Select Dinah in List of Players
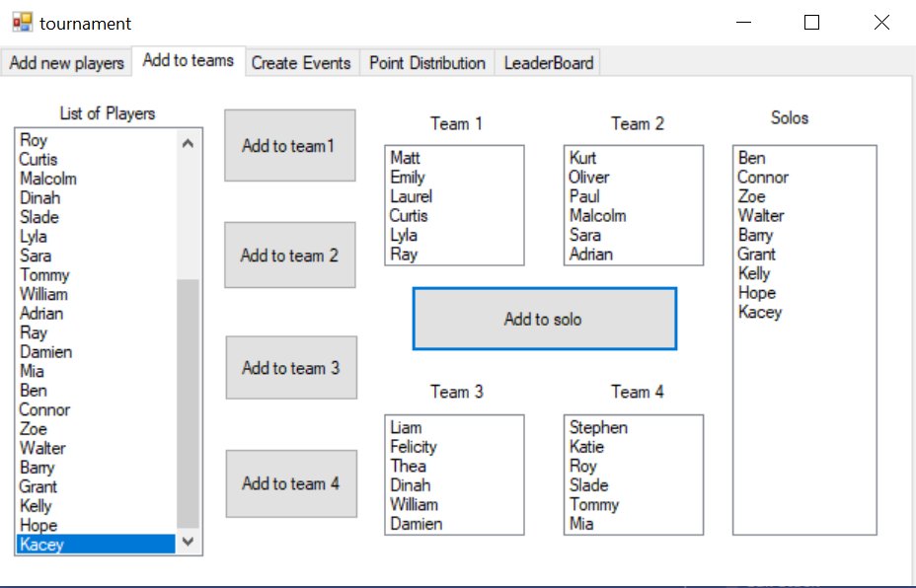The height and width of the screenshot is (588, 916). [96, 198]
